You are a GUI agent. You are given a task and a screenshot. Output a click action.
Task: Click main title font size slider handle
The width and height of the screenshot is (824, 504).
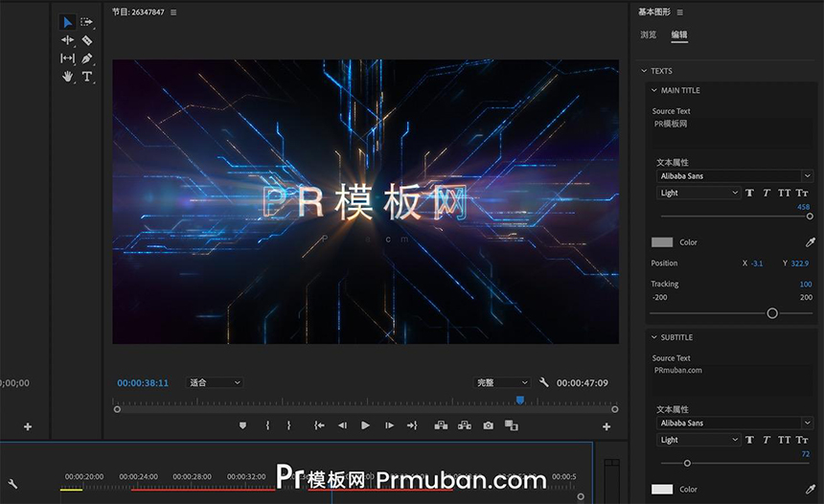pos(810,216)
